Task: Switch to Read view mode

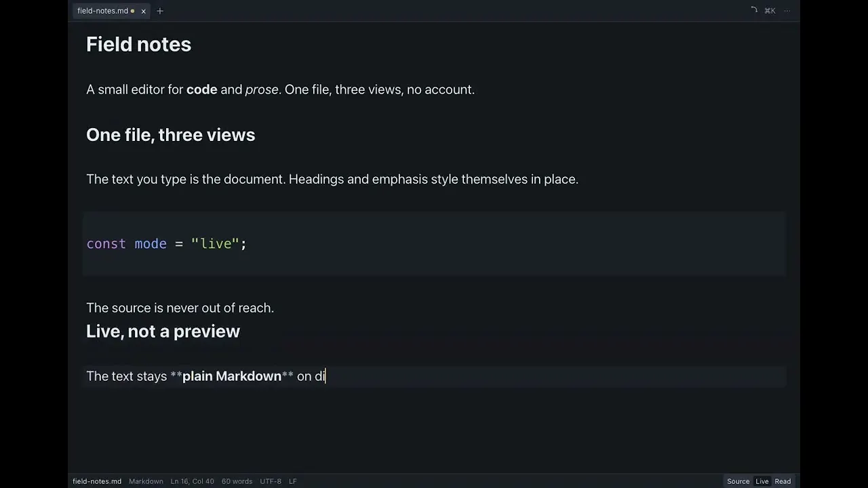Action: pyautogui.click(x=783, y=481)
